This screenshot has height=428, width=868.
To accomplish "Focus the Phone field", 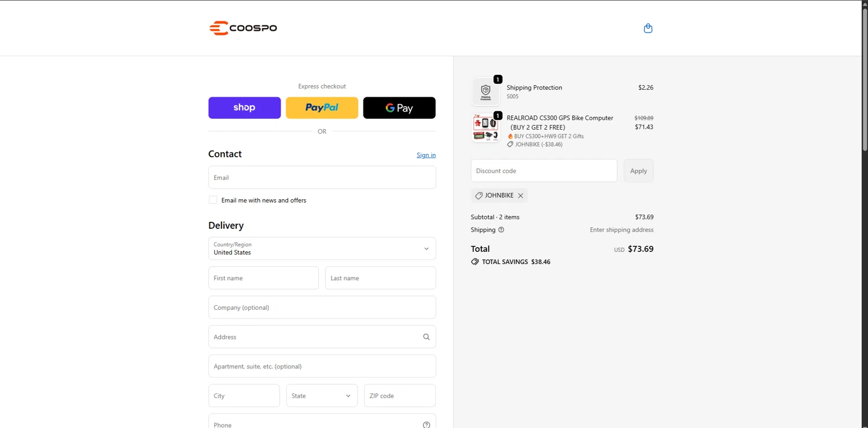I will click(x=322, y=421).
